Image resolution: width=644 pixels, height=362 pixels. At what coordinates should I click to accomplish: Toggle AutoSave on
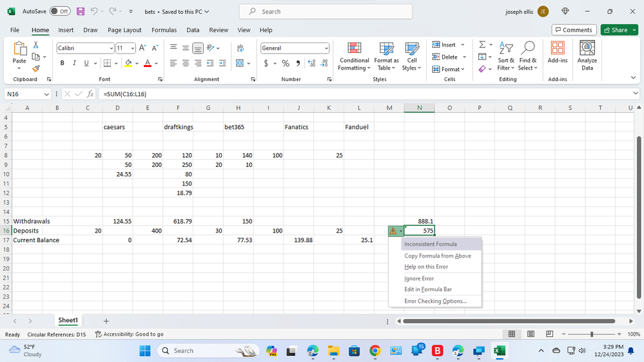60,12
